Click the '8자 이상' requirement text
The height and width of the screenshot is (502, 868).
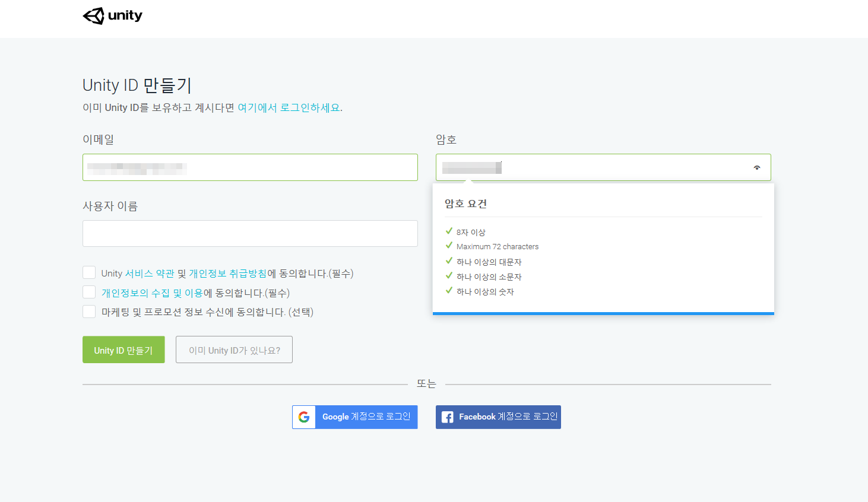point(471,232)
